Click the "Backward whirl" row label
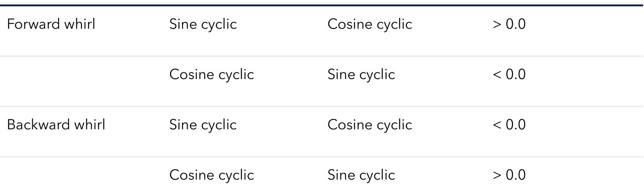Viewport: 644px width, 188px height. [x=56, y=125]
